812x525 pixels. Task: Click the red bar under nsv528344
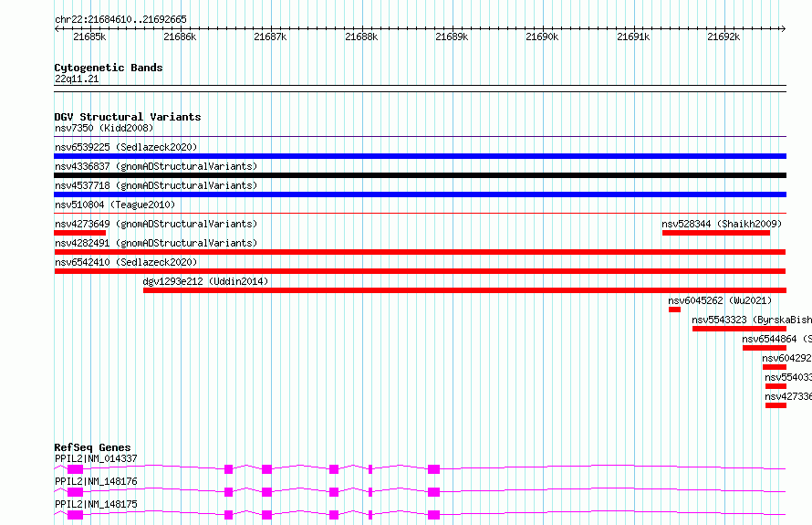click(716, 233)
